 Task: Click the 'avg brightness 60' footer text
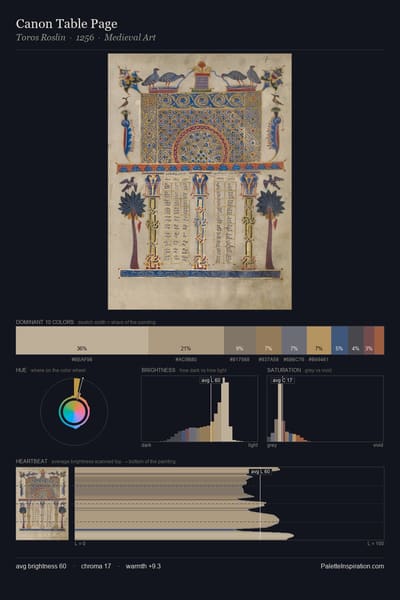[41, 566]
